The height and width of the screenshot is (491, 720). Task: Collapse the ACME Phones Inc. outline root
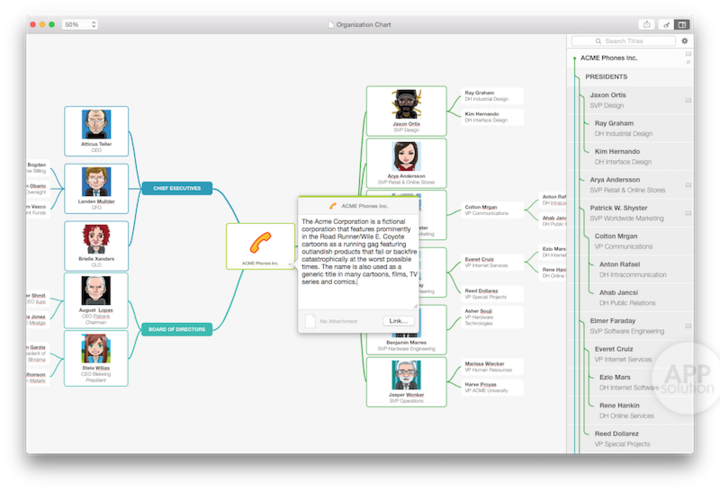(x=574, y=58)
